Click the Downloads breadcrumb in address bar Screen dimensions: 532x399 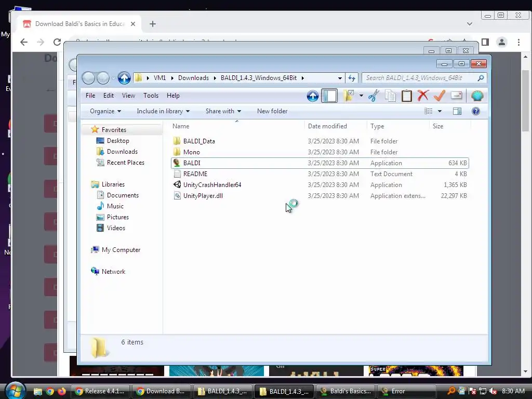pos(193,78)
